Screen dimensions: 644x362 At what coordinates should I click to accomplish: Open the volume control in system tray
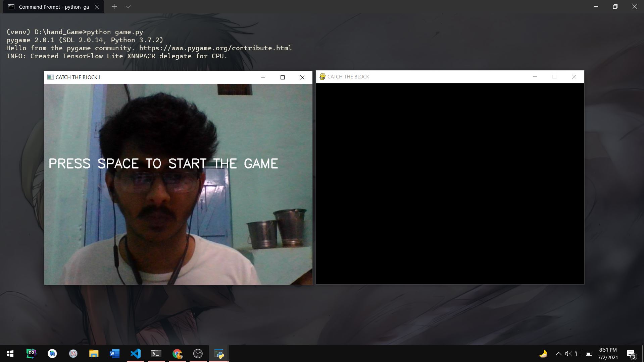click(568, 354)
